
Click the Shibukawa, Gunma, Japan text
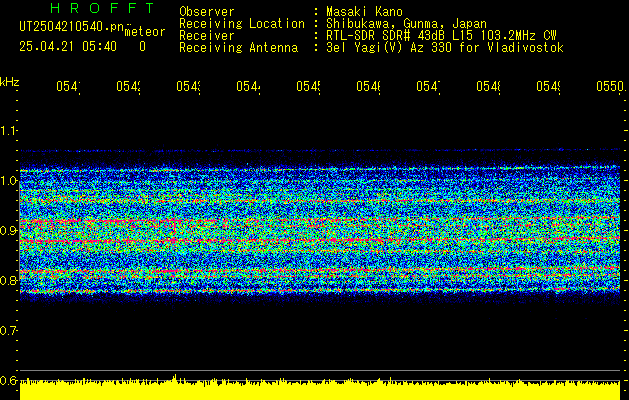pyautogui.click(x=406, y=24)
